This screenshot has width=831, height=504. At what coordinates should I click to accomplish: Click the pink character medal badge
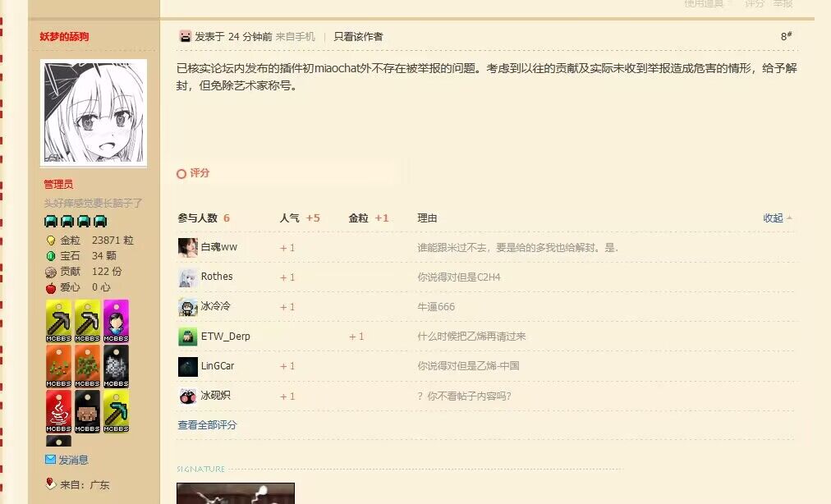coord(116,321)
